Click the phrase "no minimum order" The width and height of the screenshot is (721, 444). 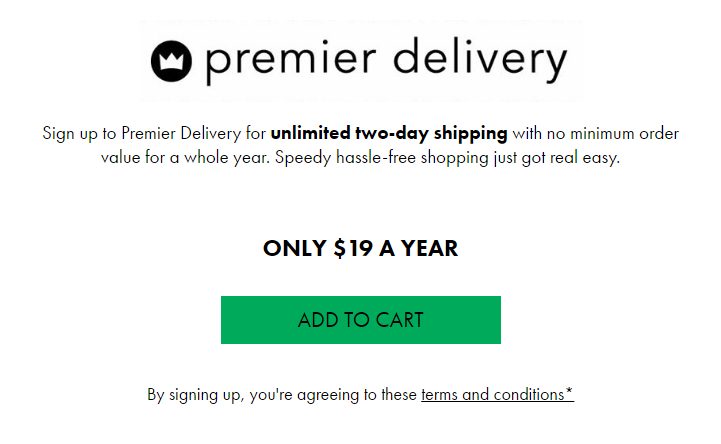tap(612, 134)
